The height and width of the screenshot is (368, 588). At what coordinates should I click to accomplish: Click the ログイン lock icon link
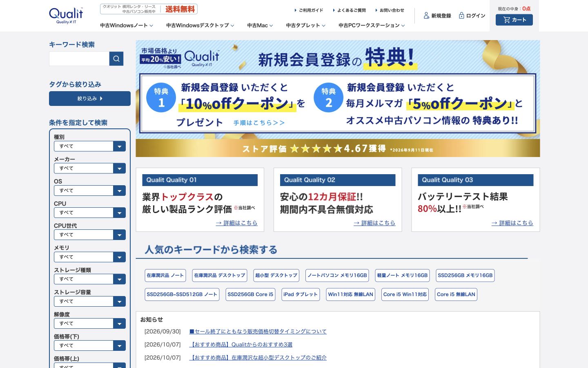tap(472, 16)
